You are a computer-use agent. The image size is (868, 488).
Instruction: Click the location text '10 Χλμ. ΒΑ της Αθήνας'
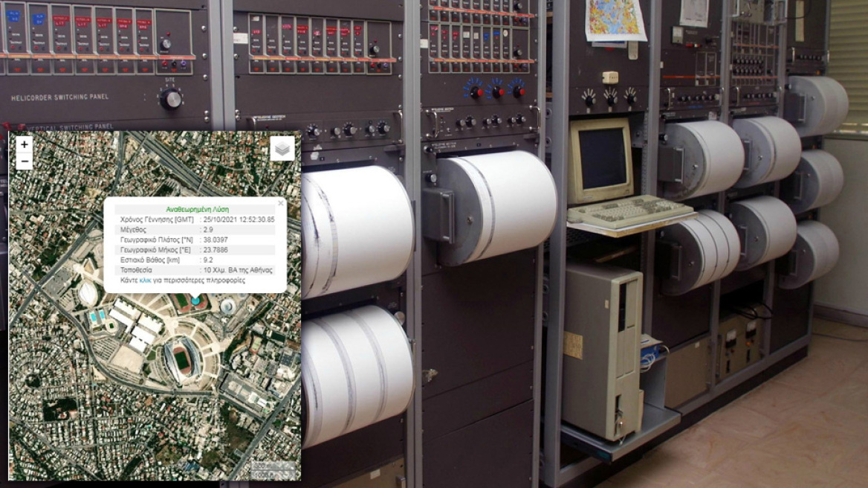coord(238,271)
